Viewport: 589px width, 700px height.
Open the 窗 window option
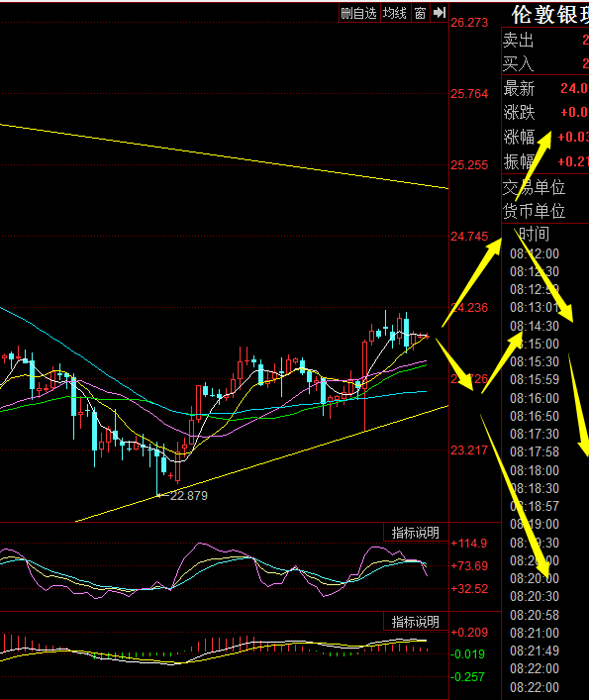420,14
